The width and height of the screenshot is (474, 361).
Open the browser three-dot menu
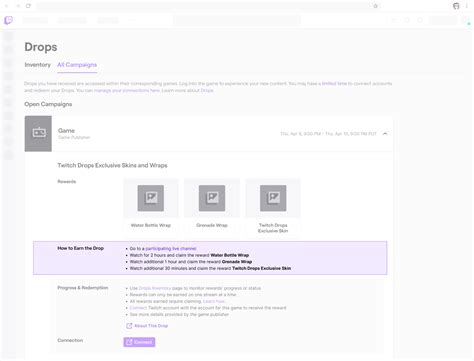[x=467, y=6]
